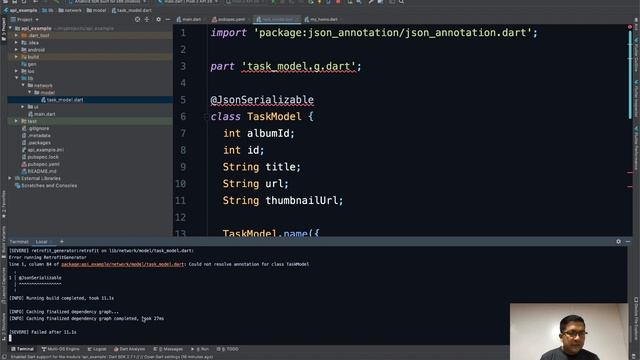Collapse all nodes in Project panel
The width and height of the screenshot is (640, 360).
point(147,19)
